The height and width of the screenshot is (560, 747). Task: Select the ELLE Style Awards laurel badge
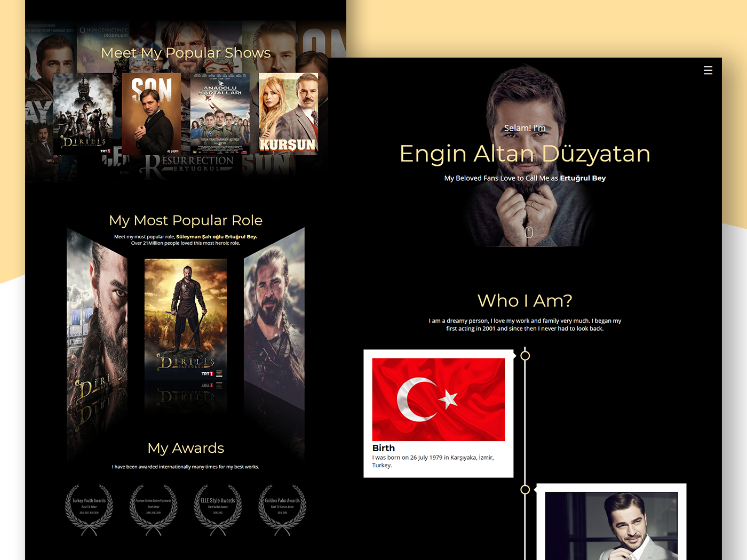pyautogui.click(x=218, y=510)
